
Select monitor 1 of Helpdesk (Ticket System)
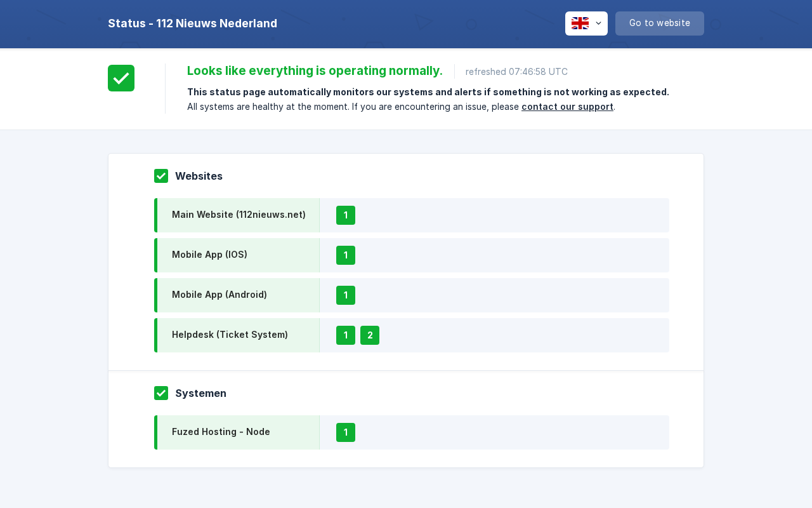point(346,335)
